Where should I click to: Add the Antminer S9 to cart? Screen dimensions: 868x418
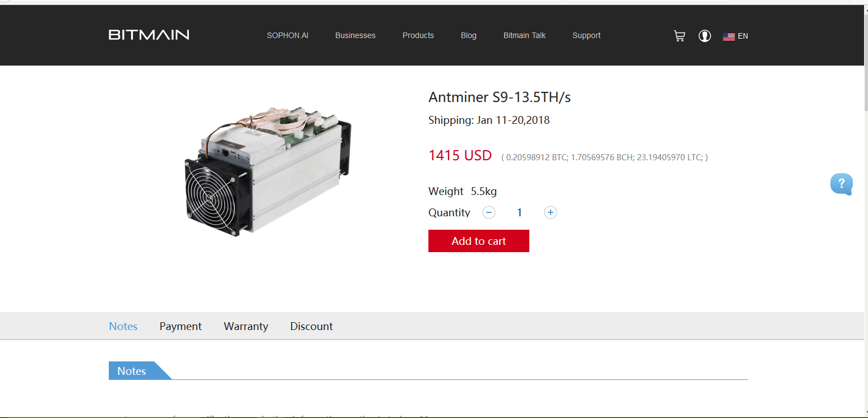click(479, 241)
